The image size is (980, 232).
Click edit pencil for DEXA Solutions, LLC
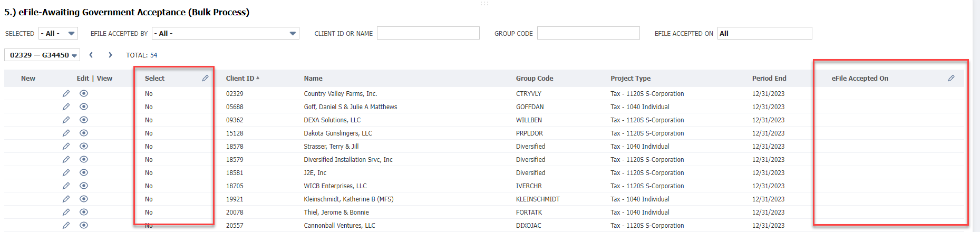66,120
